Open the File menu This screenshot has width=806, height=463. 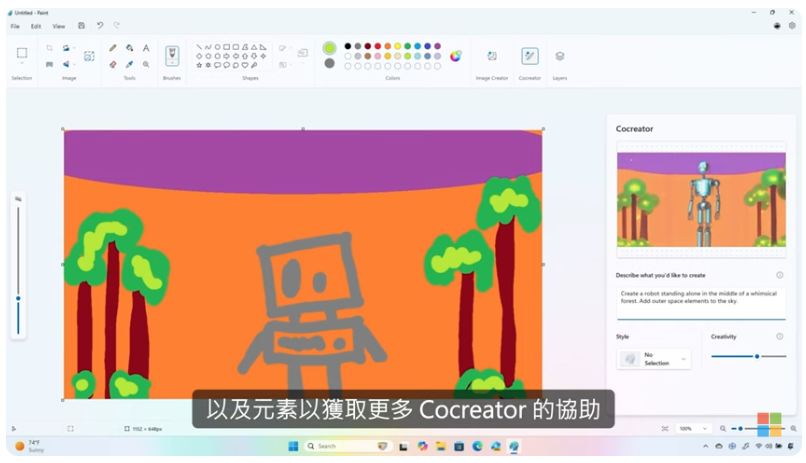coord(15,26)
